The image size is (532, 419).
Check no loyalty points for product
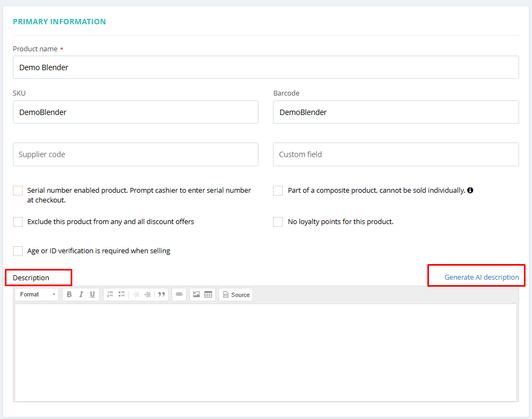pyautogui.click(x=278, y=222)
